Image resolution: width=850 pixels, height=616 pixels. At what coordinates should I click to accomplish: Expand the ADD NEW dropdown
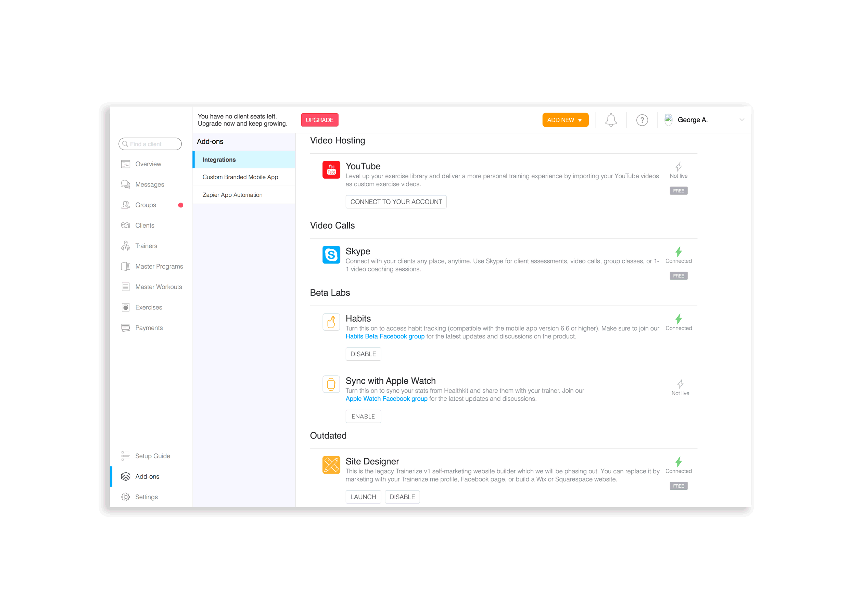[565, 120]
